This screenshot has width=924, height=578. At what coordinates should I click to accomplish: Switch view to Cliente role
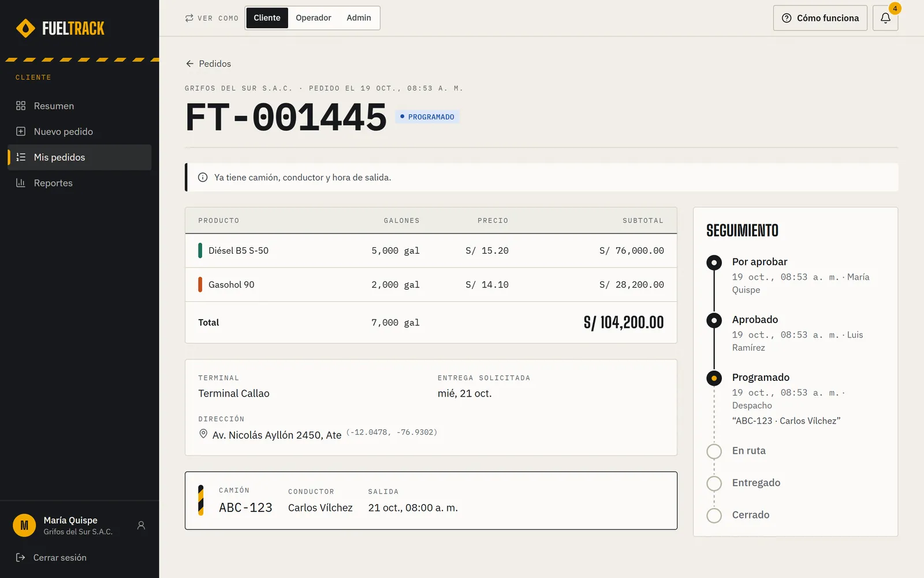pyautogui.click(x=267, y=18)
